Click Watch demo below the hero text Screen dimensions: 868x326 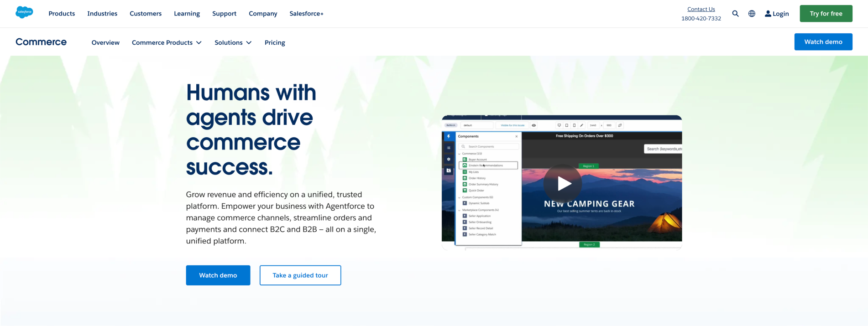(218, 275)
